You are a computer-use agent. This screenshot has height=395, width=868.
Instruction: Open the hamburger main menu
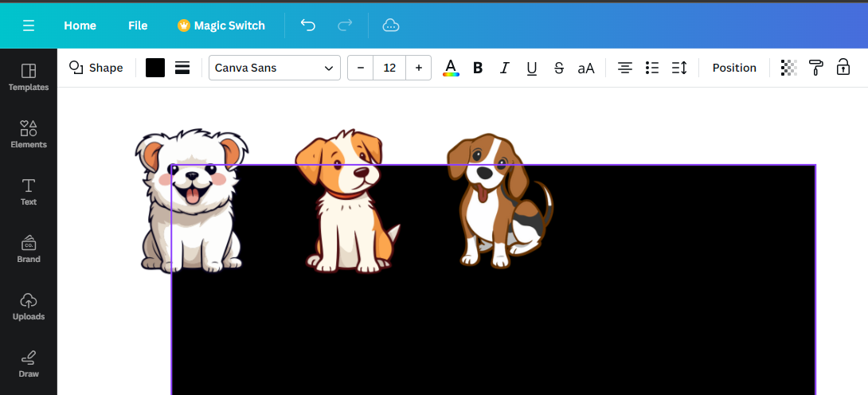pyautogui.click(x=29, y=25)
